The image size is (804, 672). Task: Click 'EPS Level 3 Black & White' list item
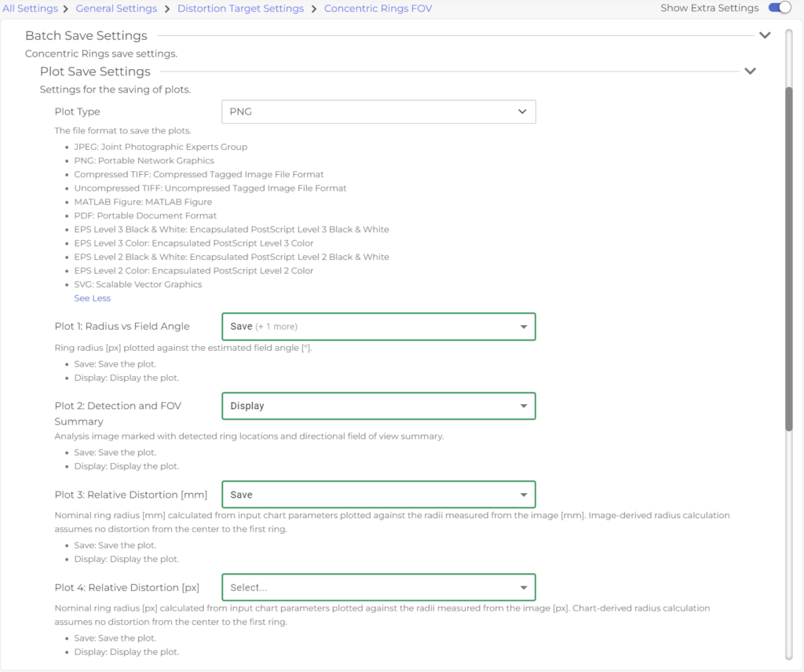[232, 230]
